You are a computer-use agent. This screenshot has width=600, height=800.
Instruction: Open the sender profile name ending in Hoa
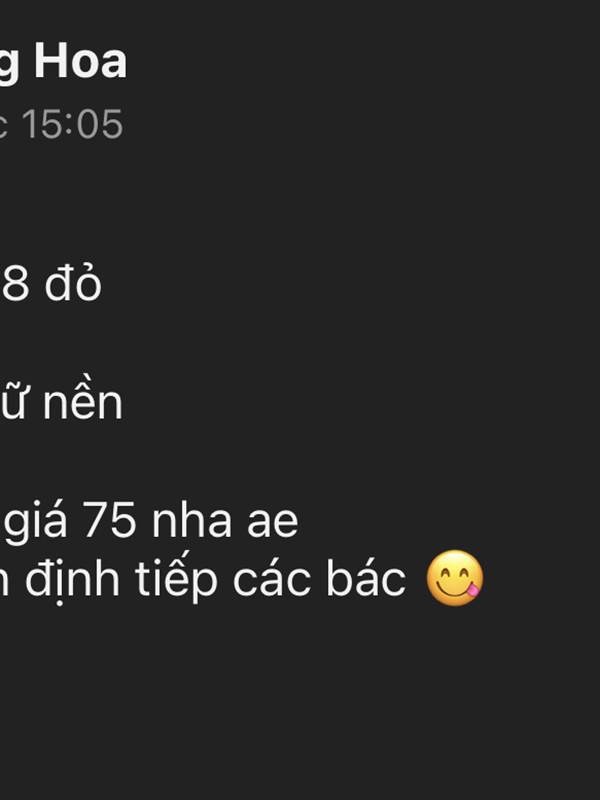coord(63,62)
